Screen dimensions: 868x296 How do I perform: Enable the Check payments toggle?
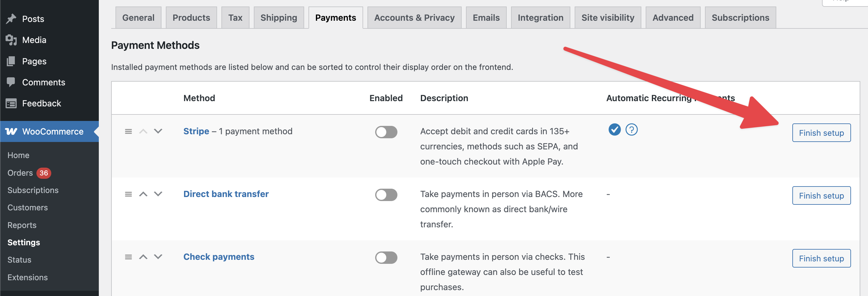click(386, 258)
